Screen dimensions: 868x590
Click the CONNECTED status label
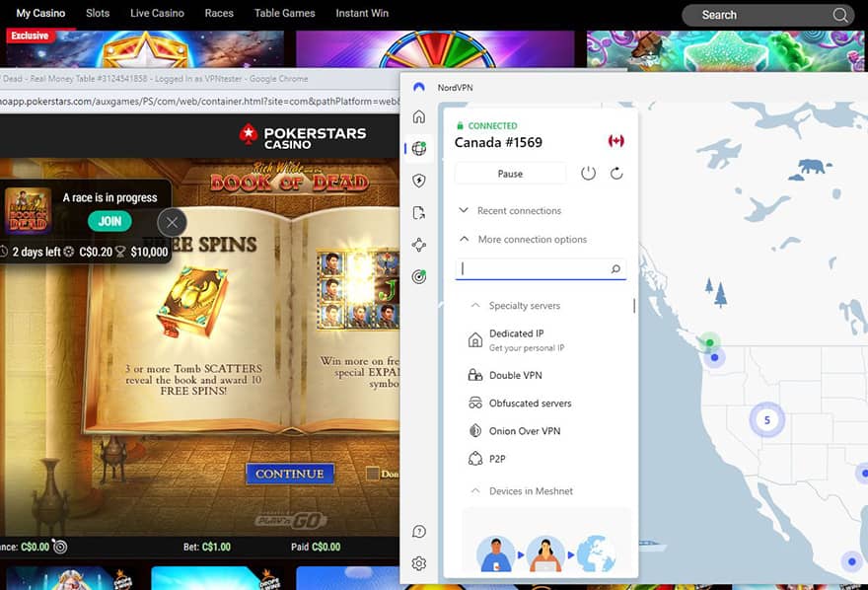point(492,125)
